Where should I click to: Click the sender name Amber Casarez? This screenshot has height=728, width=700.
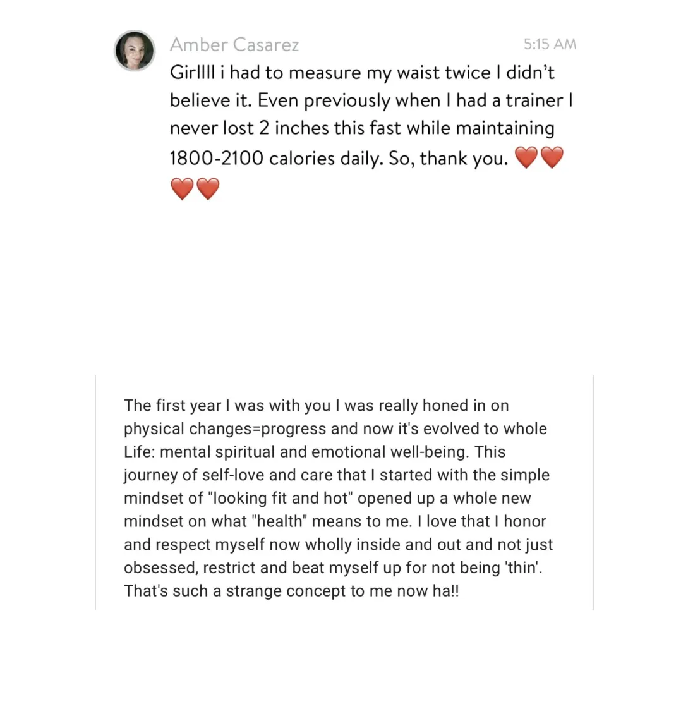234,45
